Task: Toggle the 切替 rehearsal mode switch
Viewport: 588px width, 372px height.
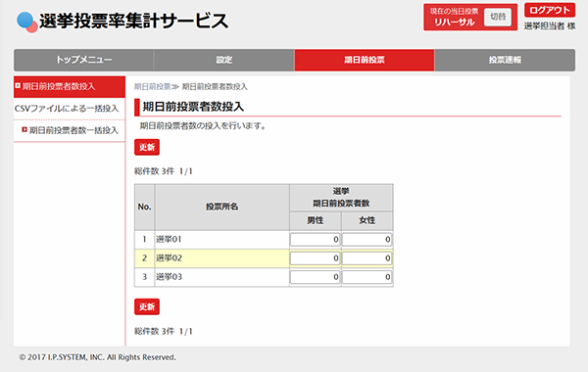Action: [498, 17]
